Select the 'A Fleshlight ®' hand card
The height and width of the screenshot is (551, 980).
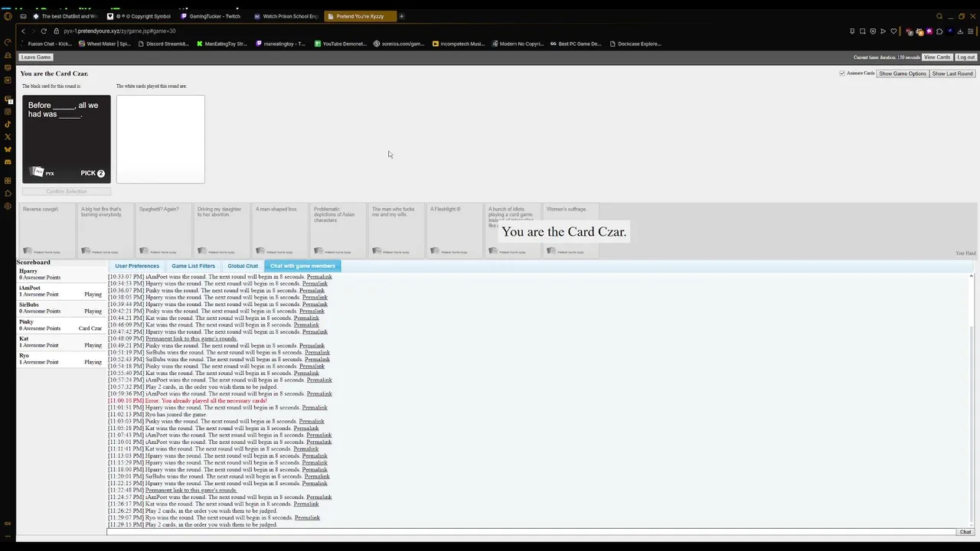click(x=454, y=230)
